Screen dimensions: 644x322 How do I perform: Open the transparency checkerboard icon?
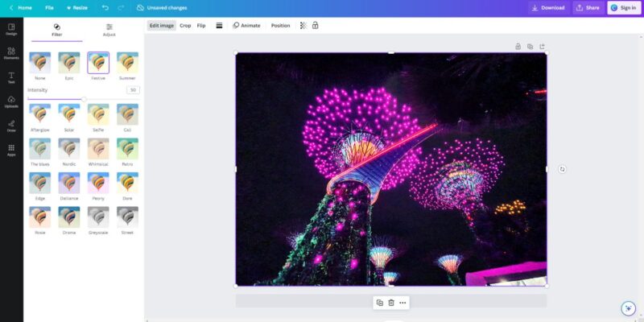point(303,26)
